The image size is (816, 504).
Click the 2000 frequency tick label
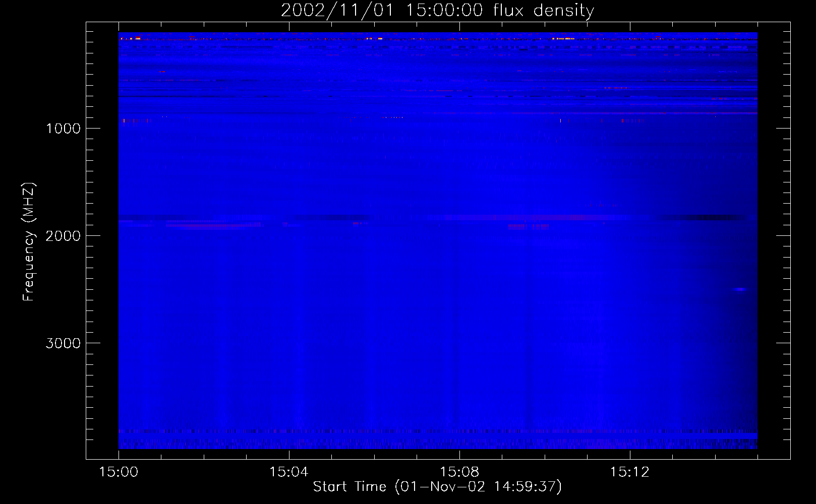tap(63, 236)
